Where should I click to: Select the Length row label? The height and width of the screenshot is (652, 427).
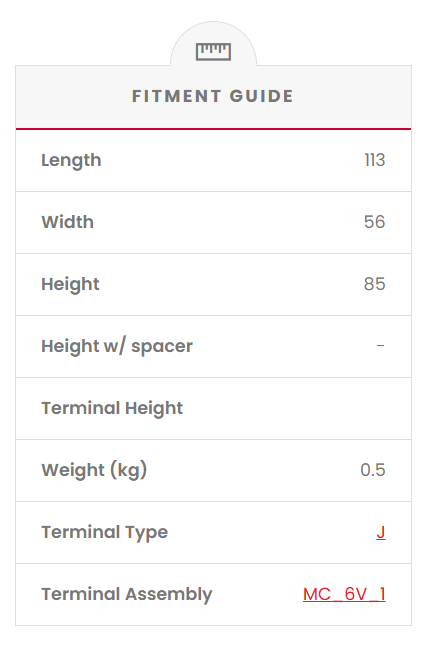[x=71, y=161]
